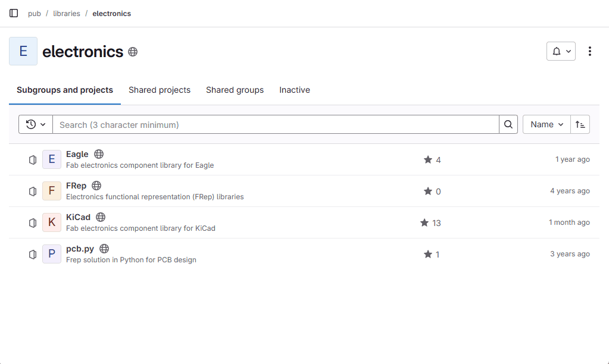Screen dimensions: 609x364
Task: Click the star icon for KiCad
Action: (424, 223)
